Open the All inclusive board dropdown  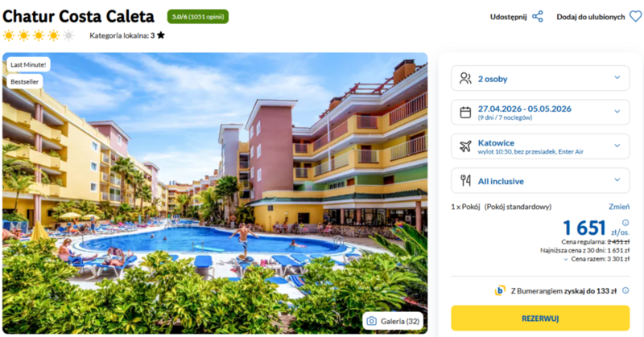[x=540, y=180]
